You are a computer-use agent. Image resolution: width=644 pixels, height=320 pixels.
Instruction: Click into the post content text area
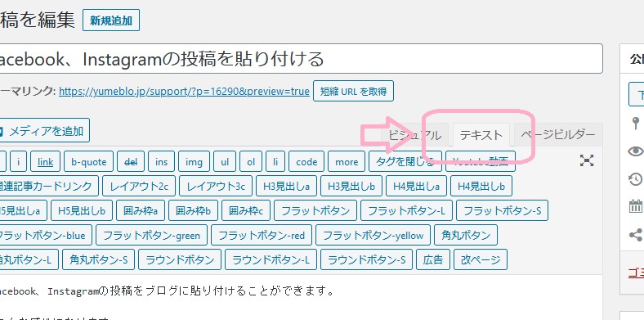(301, 297)
